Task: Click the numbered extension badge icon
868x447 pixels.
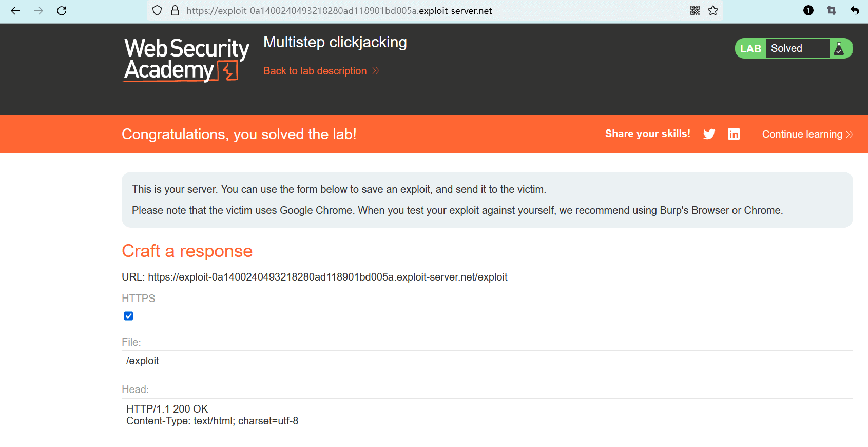Action: tap(808, 11)
